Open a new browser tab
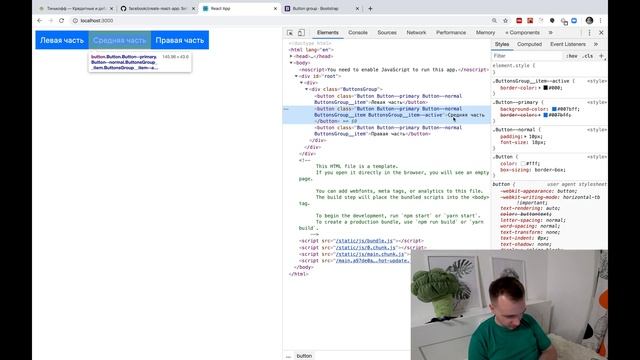 [370, 9]
